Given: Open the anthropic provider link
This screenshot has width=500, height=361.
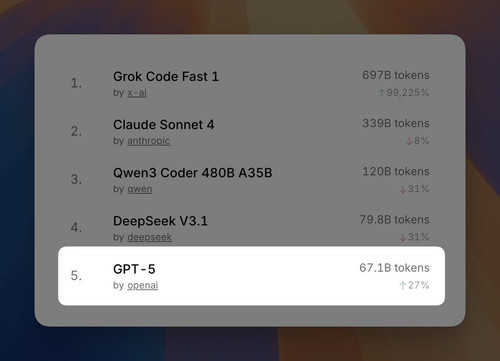Looking at the screenshot, I should [148, 141].
